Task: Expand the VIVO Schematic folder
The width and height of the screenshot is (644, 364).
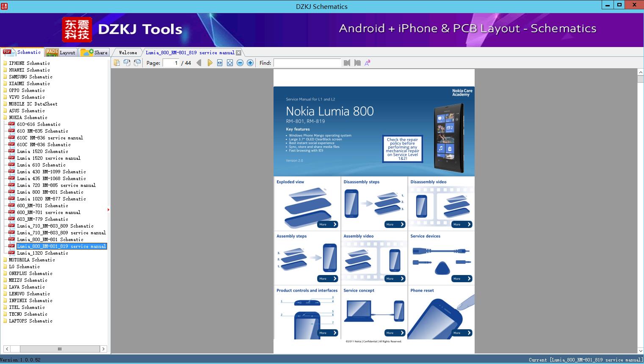Action: click(27, 97)
